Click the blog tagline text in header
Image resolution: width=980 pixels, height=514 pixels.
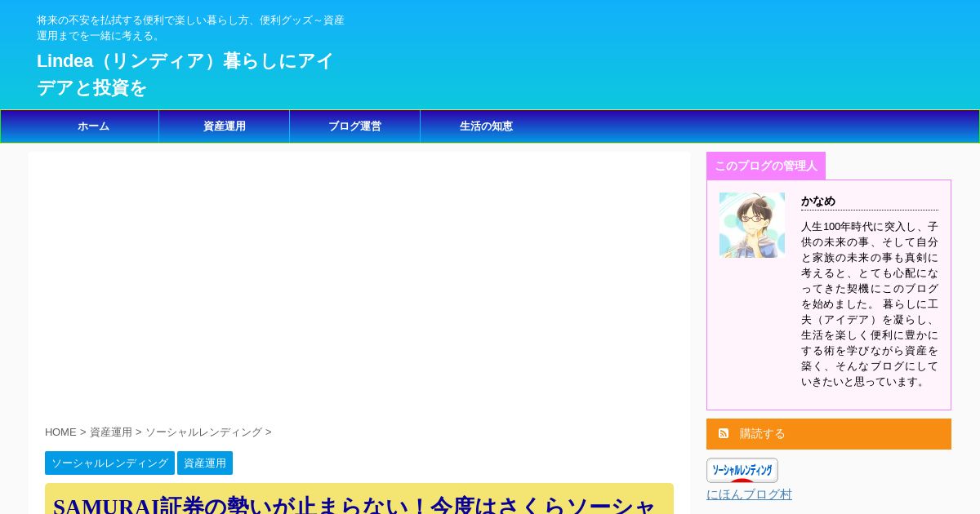190,28
